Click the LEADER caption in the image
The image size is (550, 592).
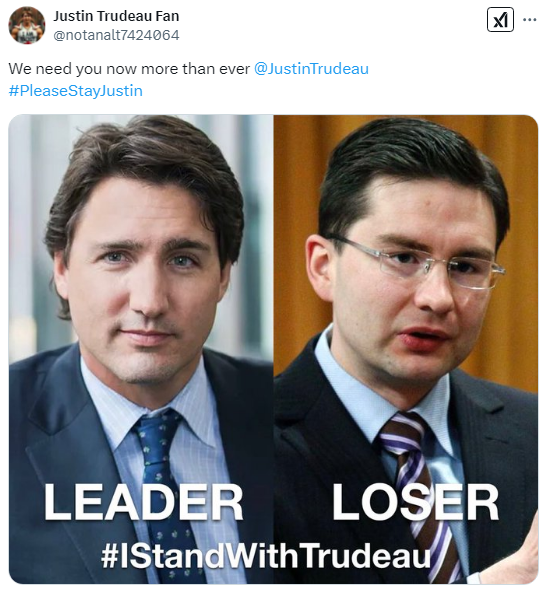(143, 502)
